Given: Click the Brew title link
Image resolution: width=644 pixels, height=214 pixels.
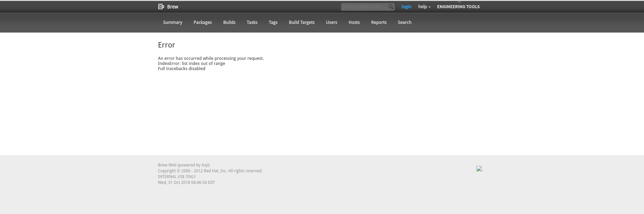Looking at the screenshot, I should [x=173, y=7].
